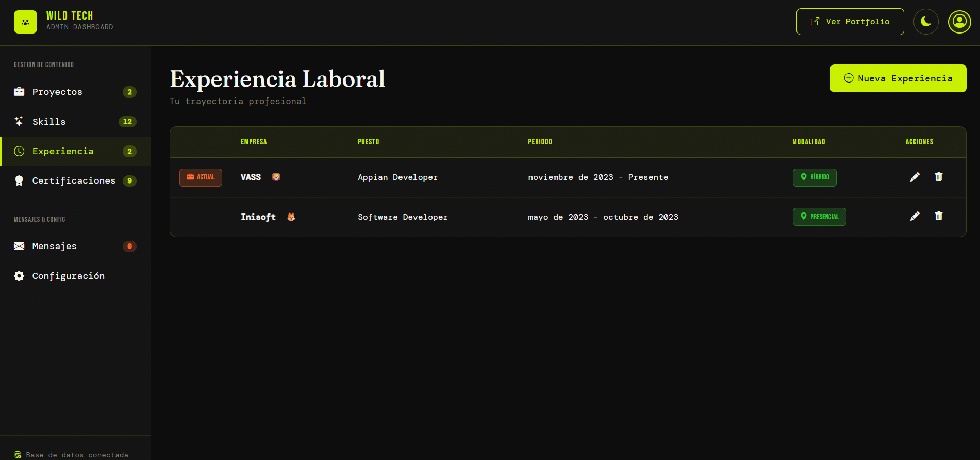This screenshot has width=980, height=460.
Task: Click the PUESTO column header
Action: coord(369,142)
